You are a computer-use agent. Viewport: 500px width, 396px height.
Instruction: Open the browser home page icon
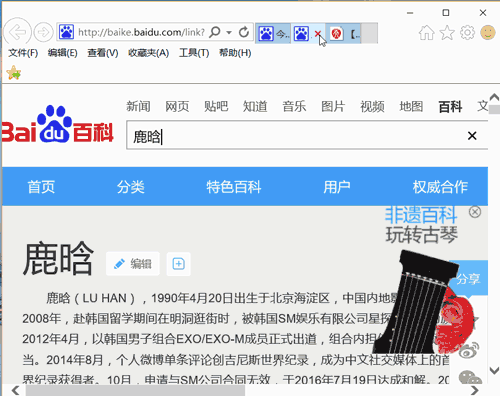coord(427,33)
